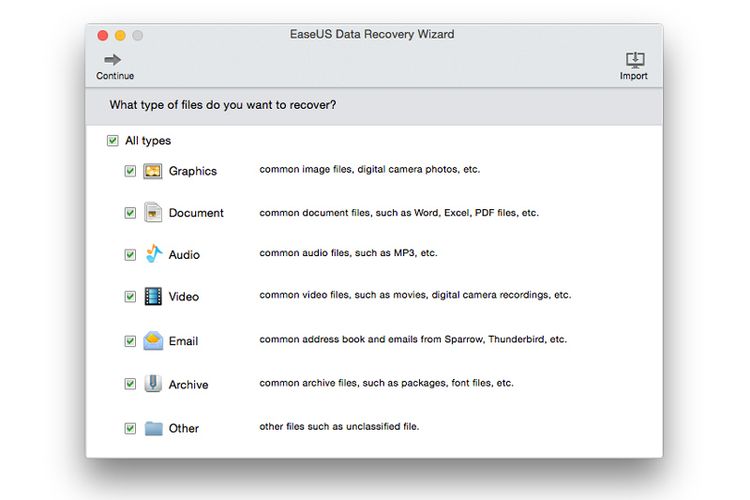This screenshot has width=750, height=500.
Task: Click the Continue arrow icon
Action: click(112, 60)
